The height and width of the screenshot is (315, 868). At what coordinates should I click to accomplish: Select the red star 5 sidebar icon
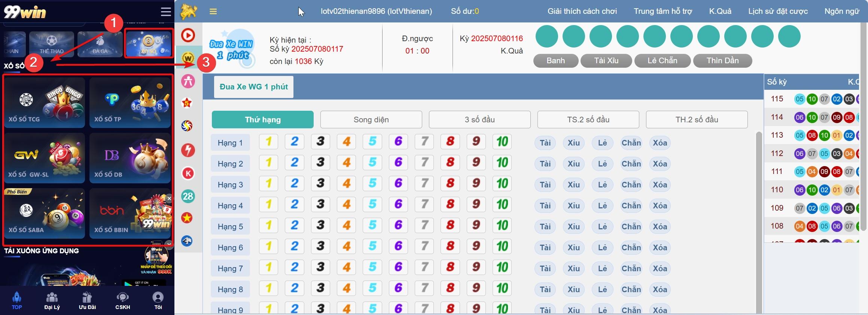pos(187,103)
